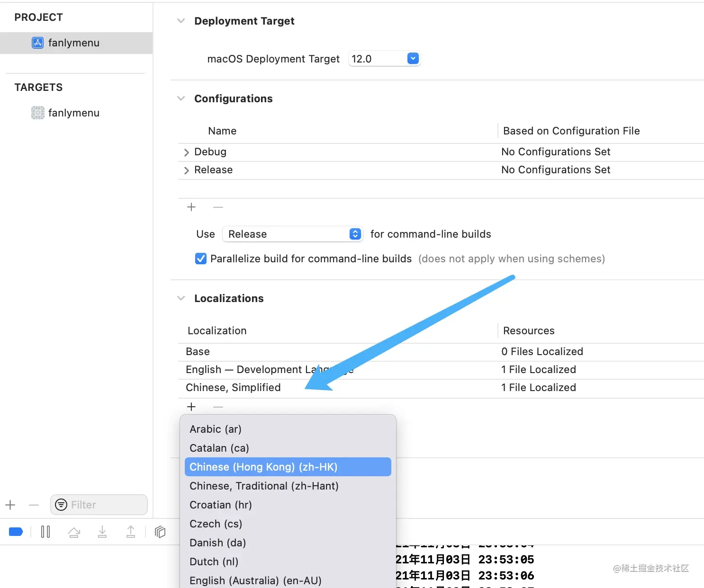Click the fanlymenu project blueprint icon
The image size is (704, 588).
coord(38,43)
